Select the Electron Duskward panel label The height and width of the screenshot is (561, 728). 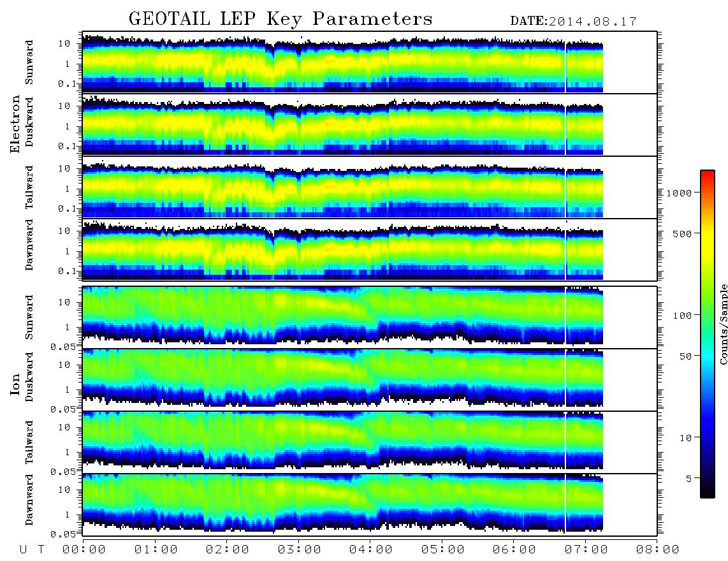pos(29,122)
